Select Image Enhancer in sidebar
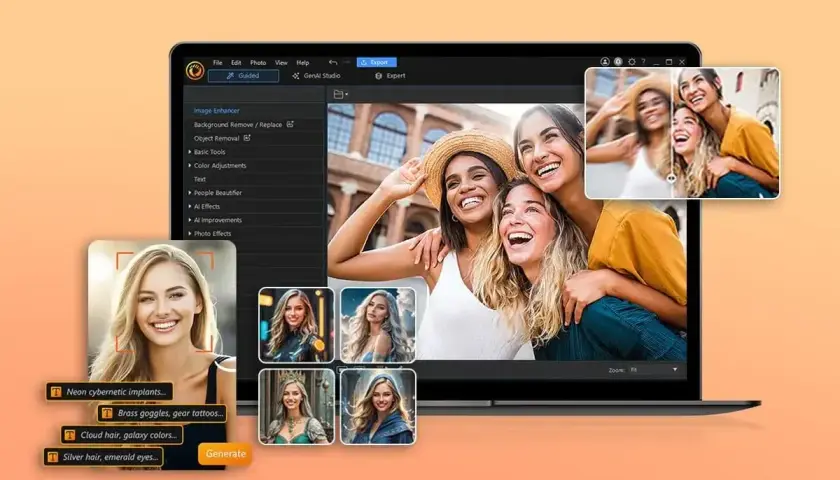This screenshot has height=480, width=840. click(x=216, y=110)
